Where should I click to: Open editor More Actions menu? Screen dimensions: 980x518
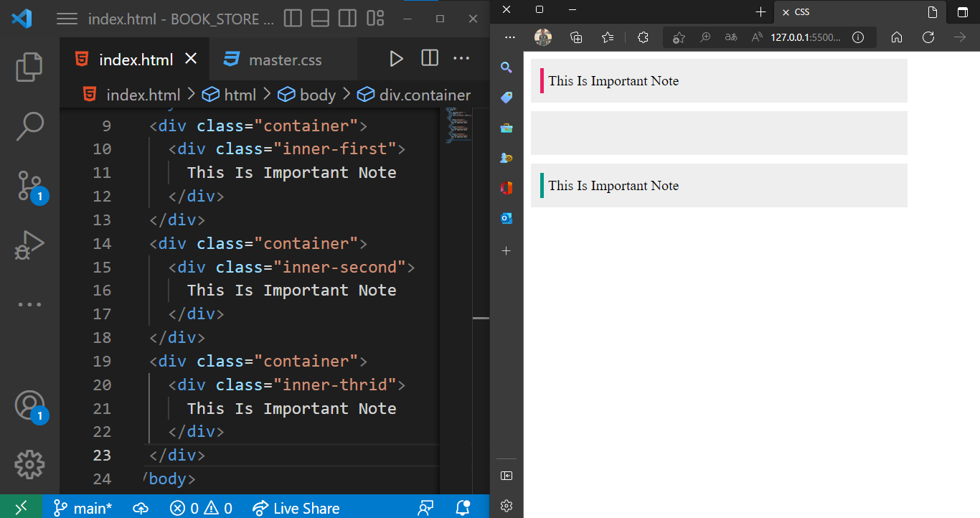[462, 59]
